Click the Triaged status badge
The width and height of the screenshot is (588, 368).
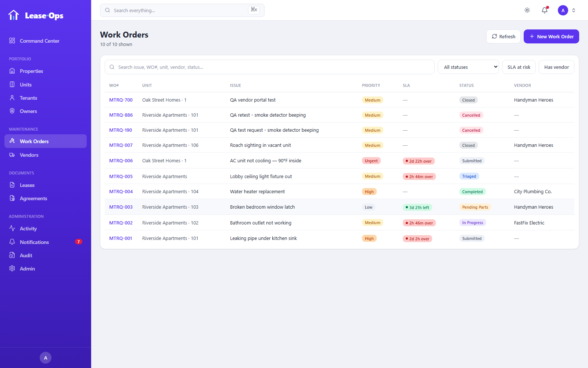[x=469, y=176]
